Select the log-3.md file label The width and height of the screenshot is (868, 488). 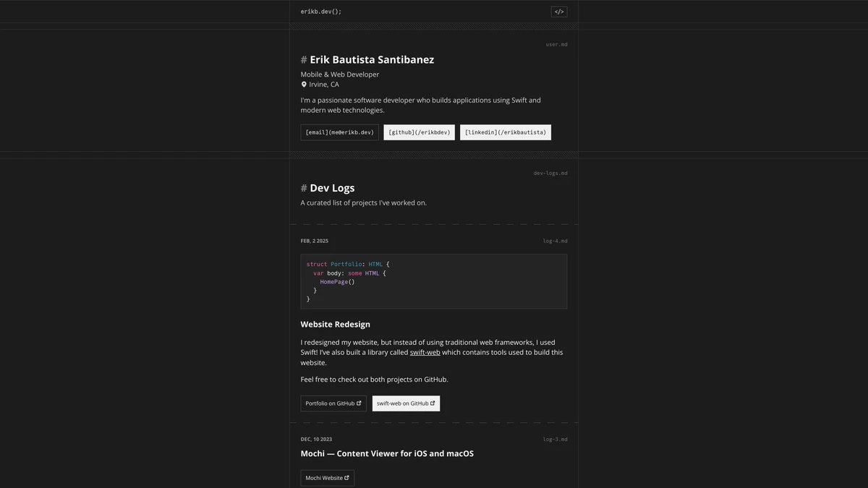click(555, 440)
